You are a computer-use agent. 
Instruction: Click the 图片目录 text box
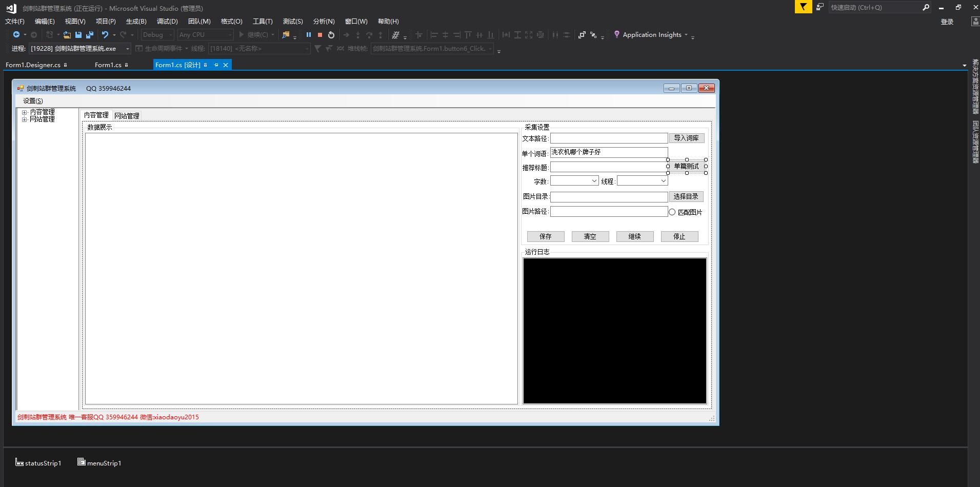point(609,197)
